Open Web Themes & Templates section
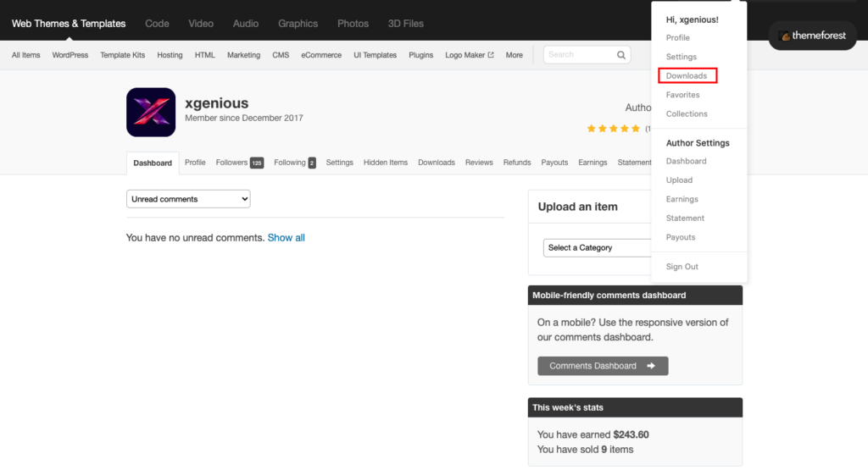868x470 pixels. pos(69,23)
